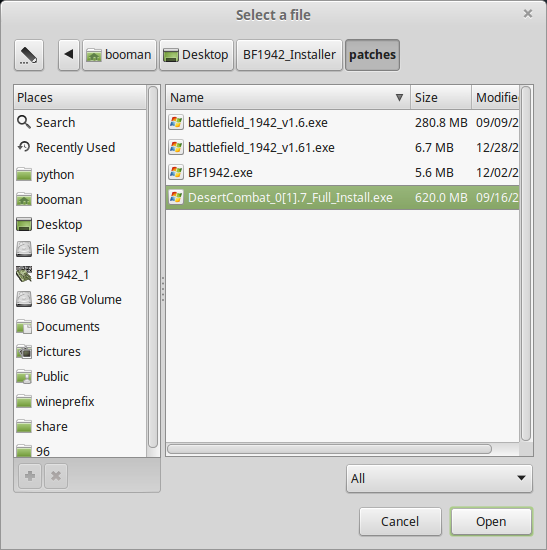547x550 pixels.
Task: Click the Places column header
Action: (x=80, y=97)
